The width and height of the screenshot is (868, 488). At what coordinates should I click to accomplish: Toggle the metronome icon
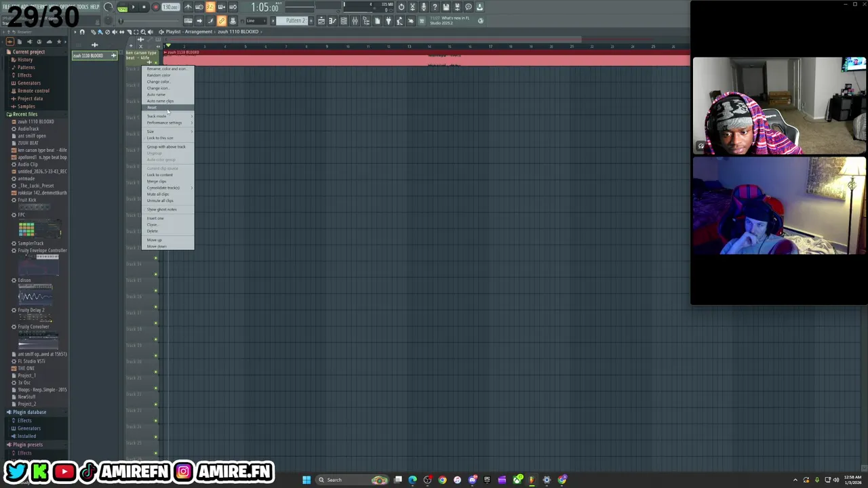188,7
